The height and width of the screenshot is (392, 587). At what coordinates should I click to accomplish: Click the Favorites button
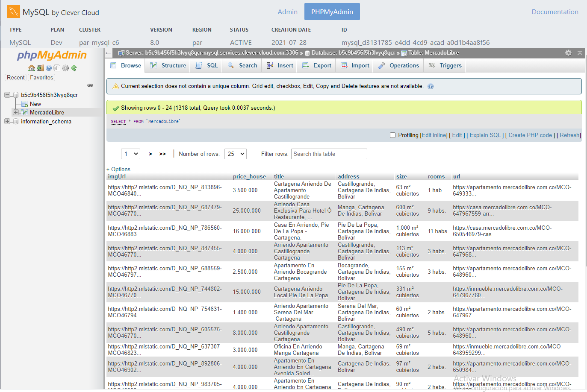click(41, 78)
